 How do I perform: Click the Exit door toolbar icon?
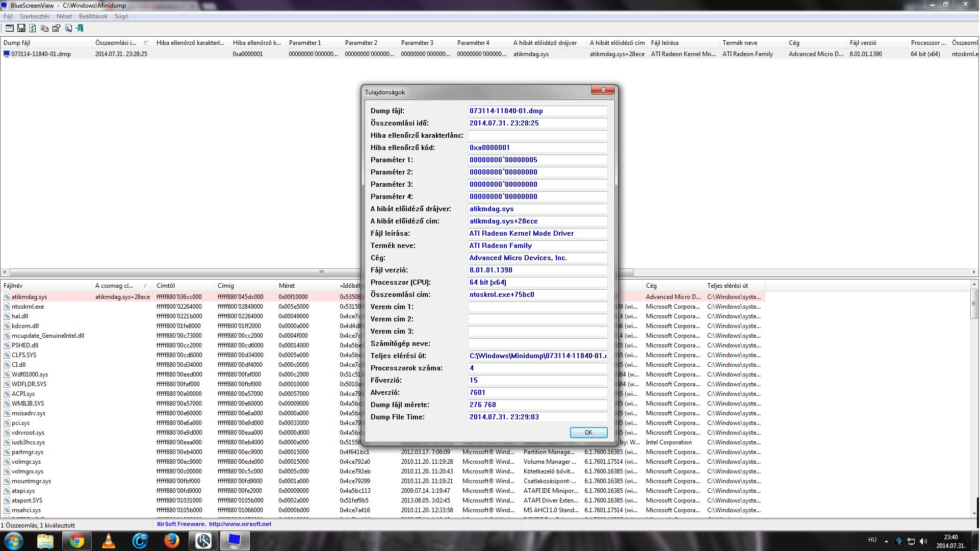[x=80, y=29]
